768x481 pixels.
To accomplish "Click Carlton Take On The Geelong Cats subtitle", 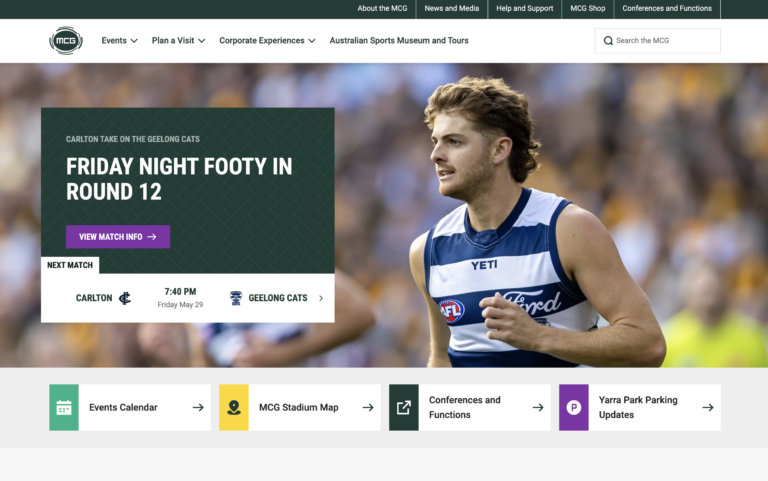I will coord(133,139).
